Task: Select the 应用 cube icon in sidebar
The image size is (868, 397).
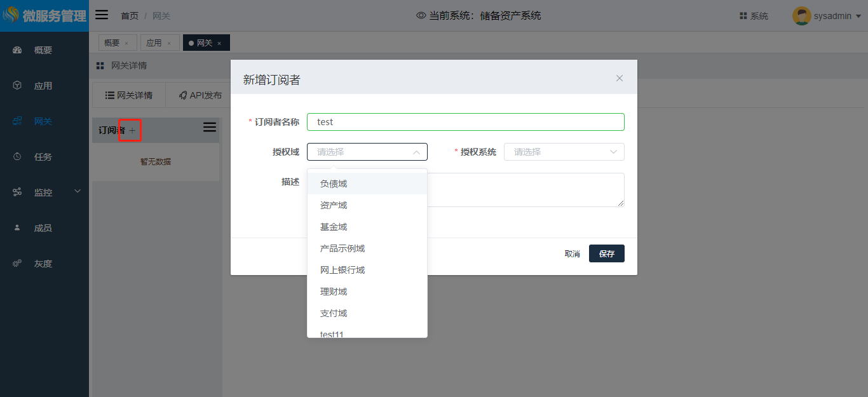Action: point(17,86)
